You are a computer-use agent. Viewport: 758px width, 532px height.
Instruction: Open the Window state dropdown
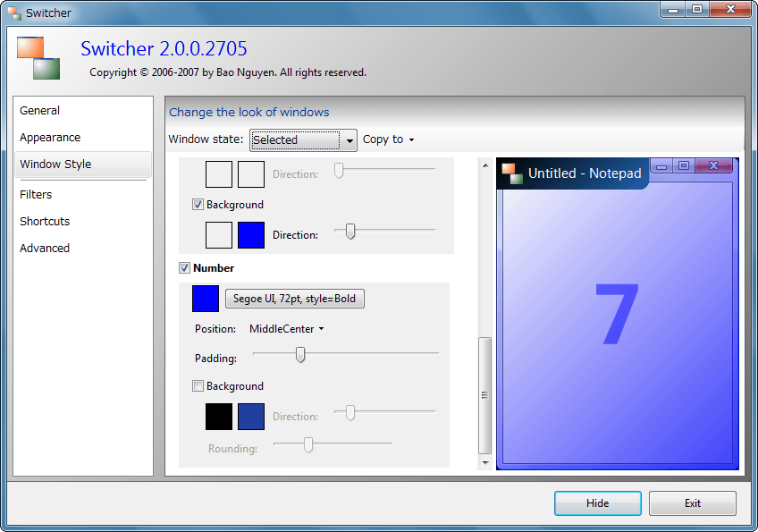pos(303,139)
